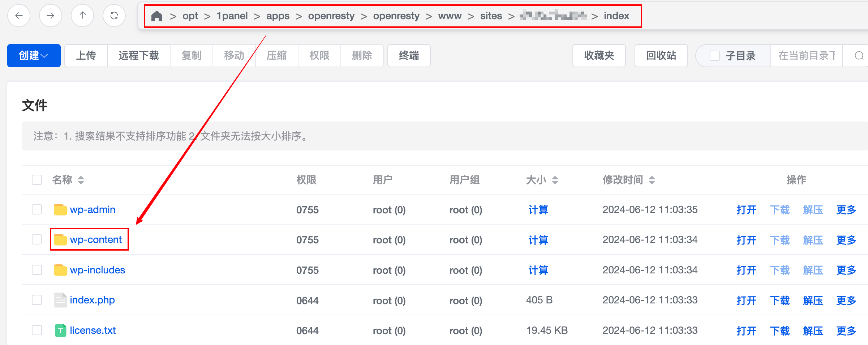The image size is (868, 345).
Task: Open the 收藏夹 favorites button
Action: [599, 56]
